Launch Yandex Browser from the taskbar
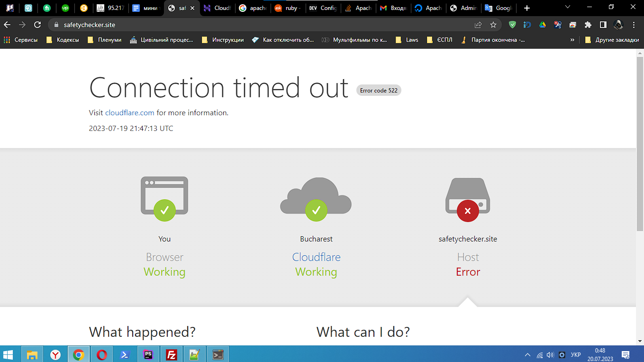 (55, 354)
